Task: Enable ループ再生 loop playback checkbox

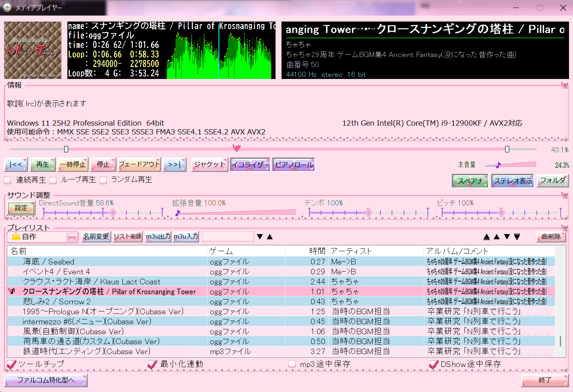Action: pos(53,180)
